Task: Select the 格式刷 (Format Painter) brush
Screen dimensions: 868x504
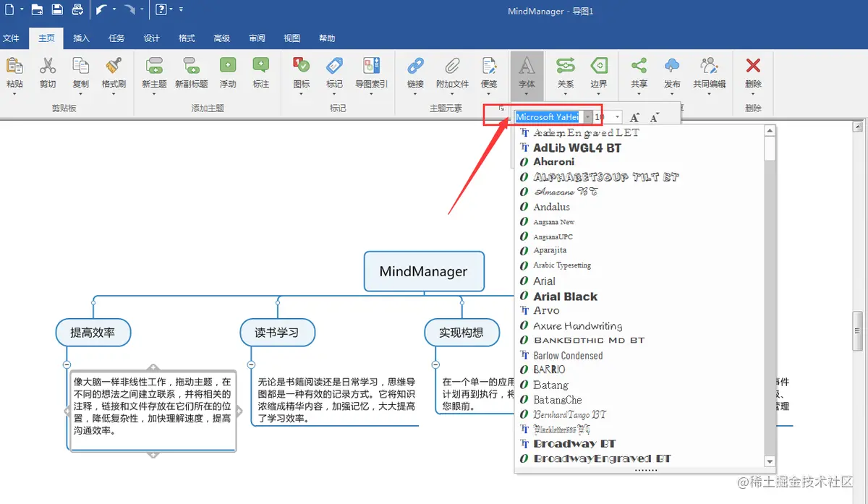Action: pyautogui.click(x=114, y=67)
